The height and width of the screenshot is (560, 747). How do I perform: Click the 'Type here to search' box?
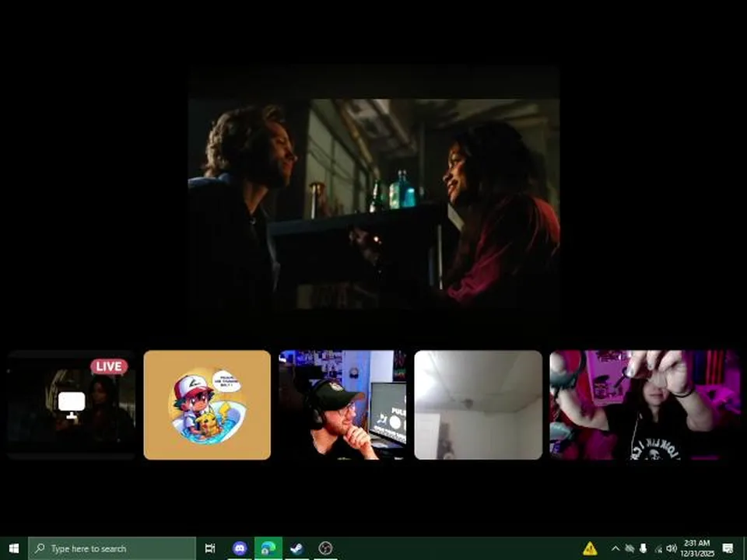point(112,548)
